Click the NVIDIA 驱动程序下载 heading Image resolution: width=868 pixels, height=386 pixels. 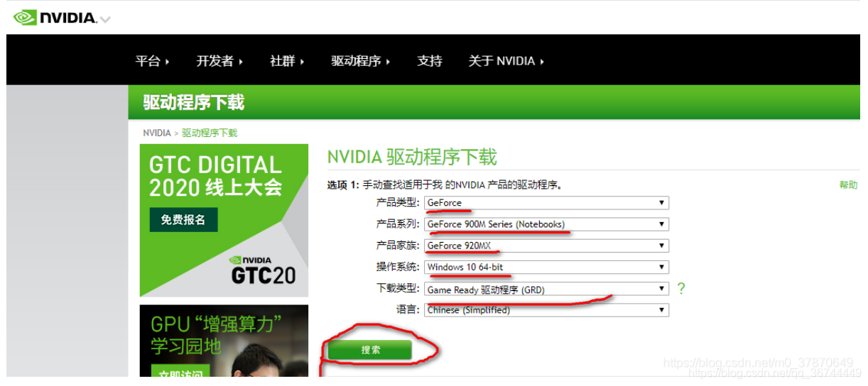pos(412,157)
